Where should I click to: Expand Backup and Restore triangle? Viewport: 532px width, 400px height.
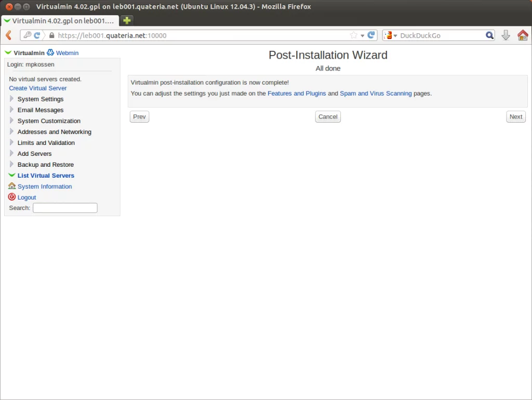point(11,164)
